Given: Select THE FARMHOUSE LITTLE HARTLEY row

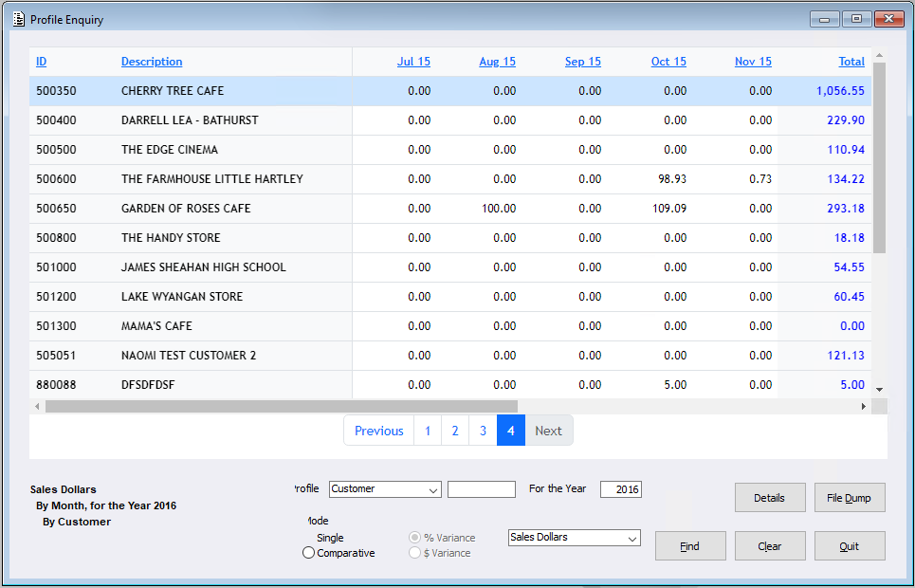Looking at the screenshot, I should [449, 178].
